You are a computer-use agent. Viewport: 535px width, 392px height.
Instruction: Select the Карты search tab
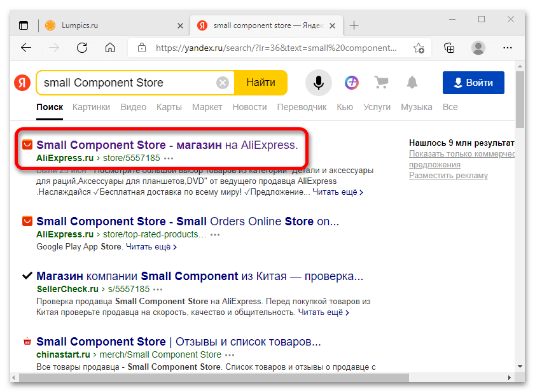click(x=169, y=107)
